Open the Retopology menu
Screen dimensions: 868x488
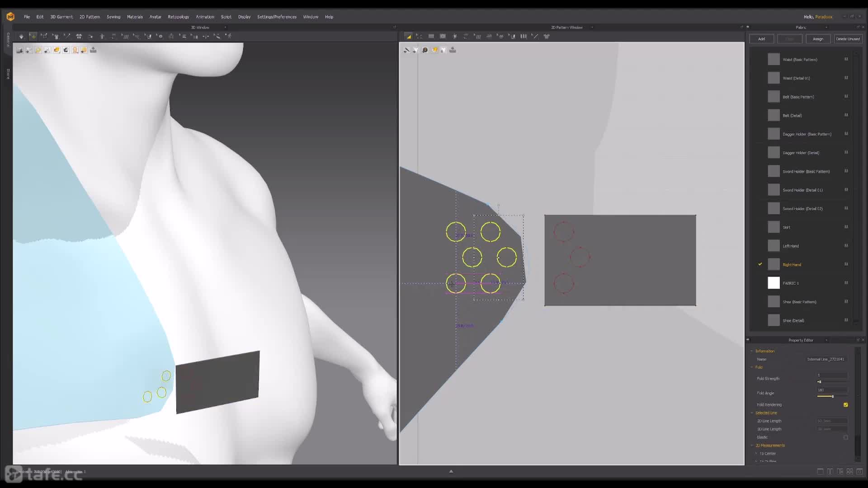[179, 17]
